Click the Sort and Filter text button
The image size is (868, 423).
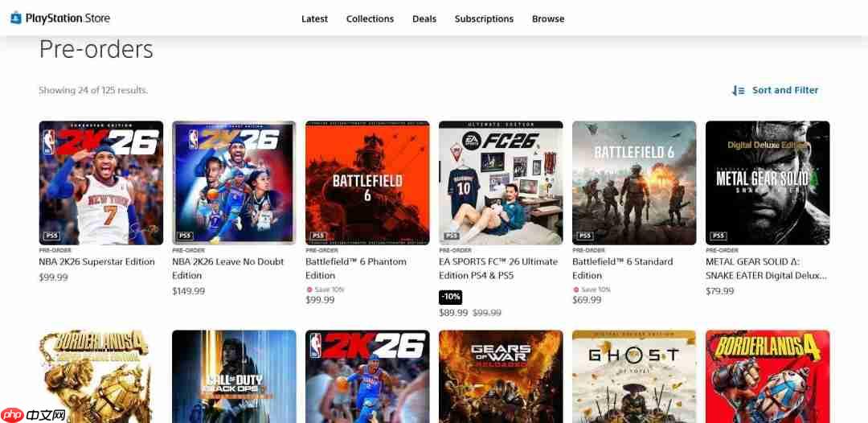(x=785, y=90)
